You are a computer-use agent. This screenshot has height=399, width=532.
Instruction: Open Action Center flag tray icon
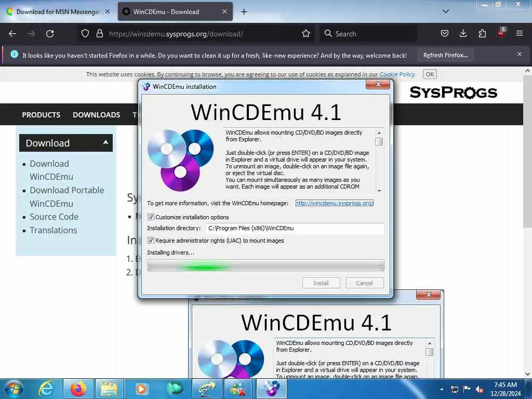(467, 389)
